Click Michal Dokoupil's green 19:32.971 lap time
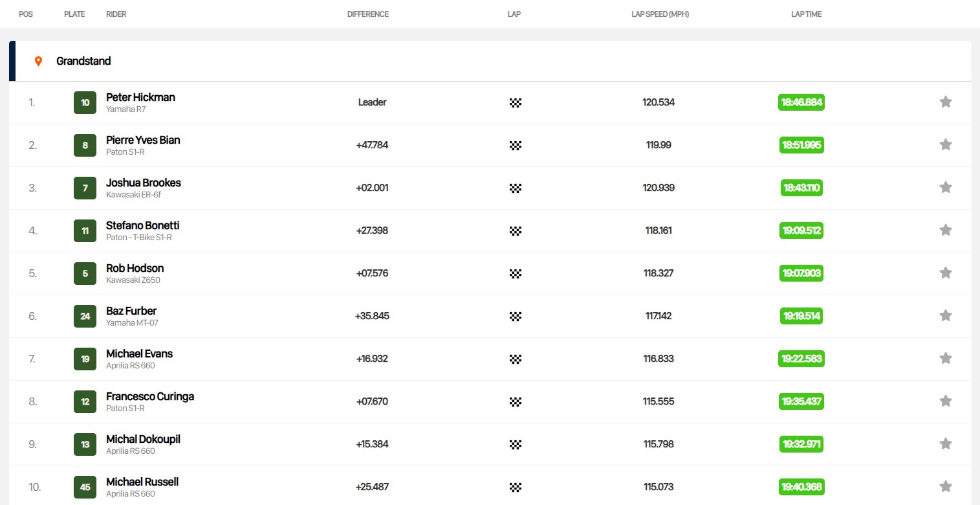Screen dimensions: 980x505 [801, 444]
